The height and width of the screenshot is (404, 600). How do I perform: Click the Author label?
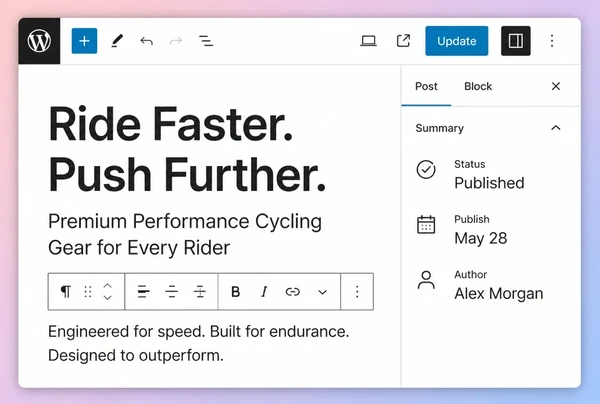coord(470,275)
